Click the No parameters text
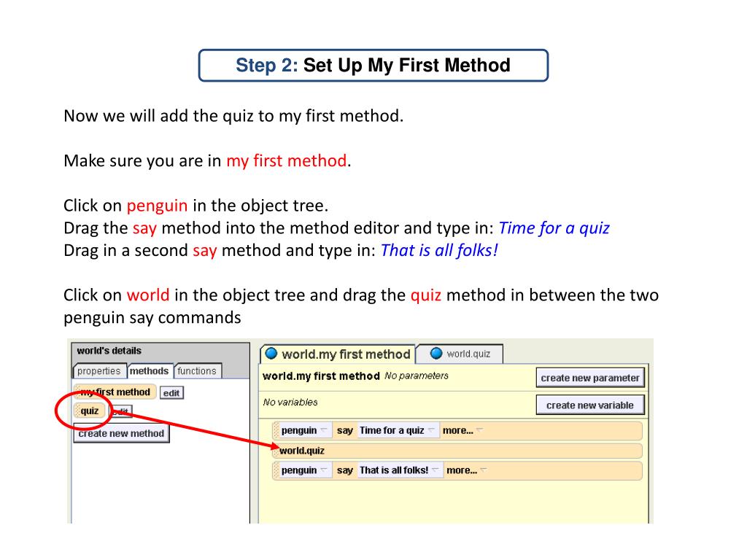The height and width of the screenshot is (560, 747). point(417,376)
